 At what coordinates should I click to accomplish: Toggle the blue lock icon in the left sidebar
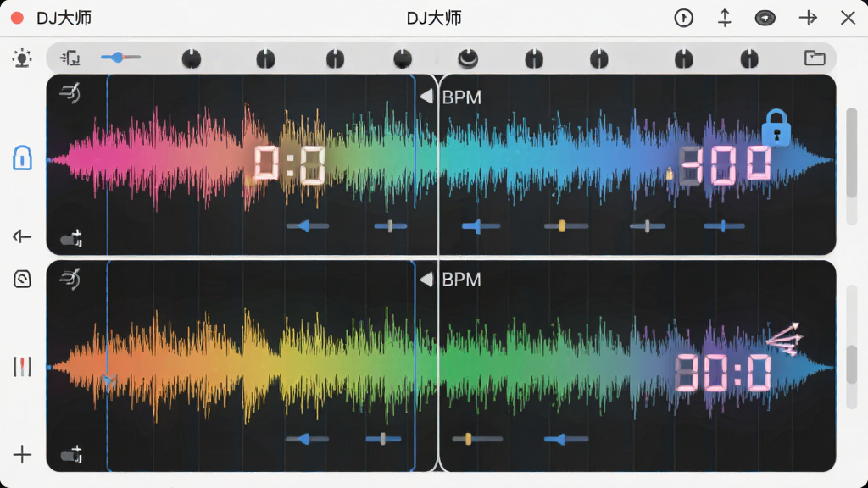[22, 158]
